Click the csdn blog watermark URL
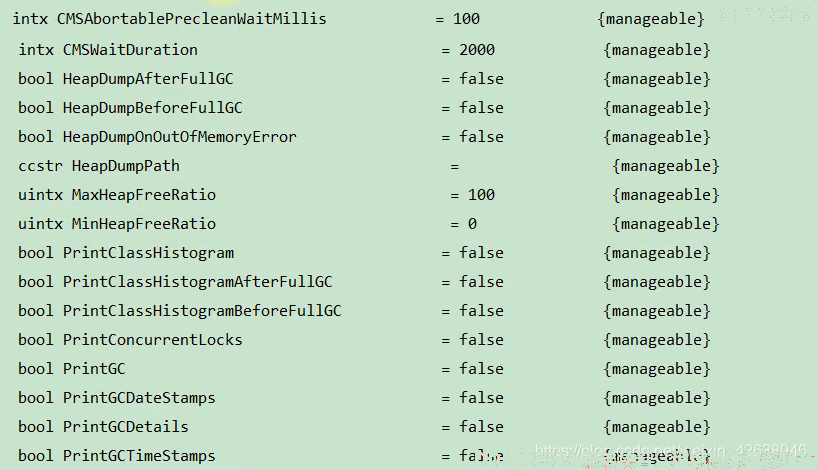 [671, 451]
